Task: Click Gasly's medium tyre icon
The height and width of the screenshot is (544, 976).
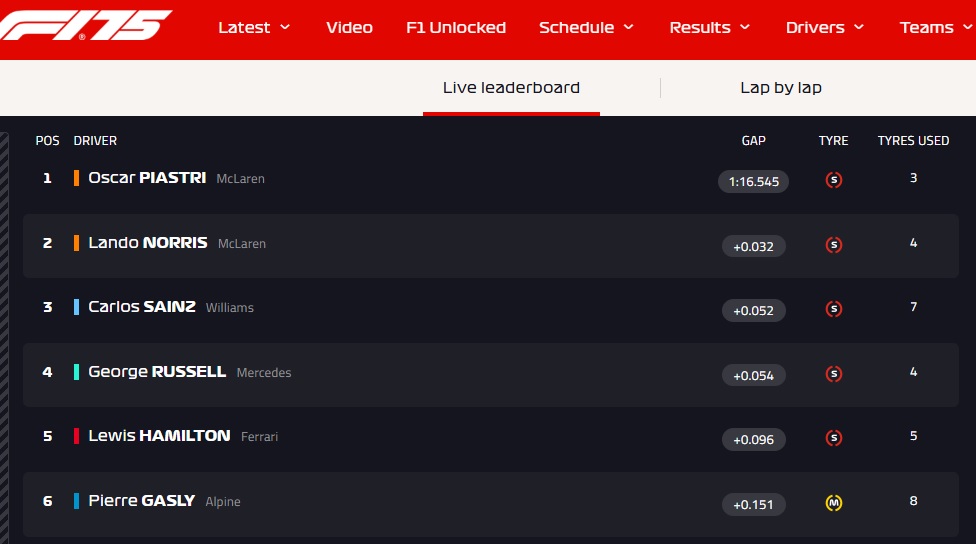Action: tap(833, 503)
